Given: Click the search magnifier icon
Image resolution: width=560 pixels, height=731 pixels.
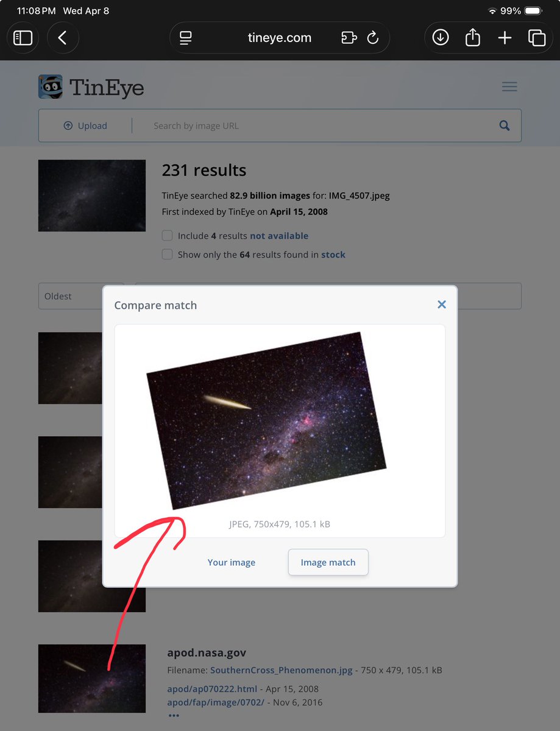Looking at the screenshot, I should tap(505, 125).
